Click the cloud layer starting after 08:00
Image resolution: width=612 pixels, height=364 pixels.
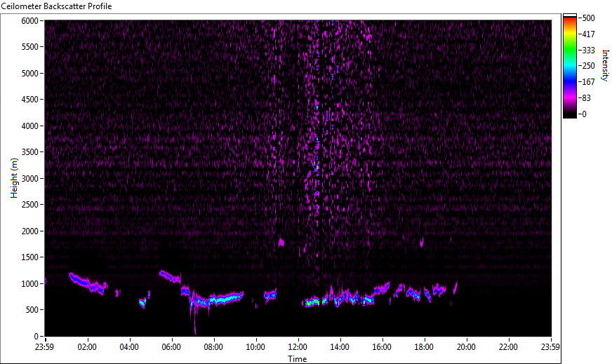tap(227, 299)
